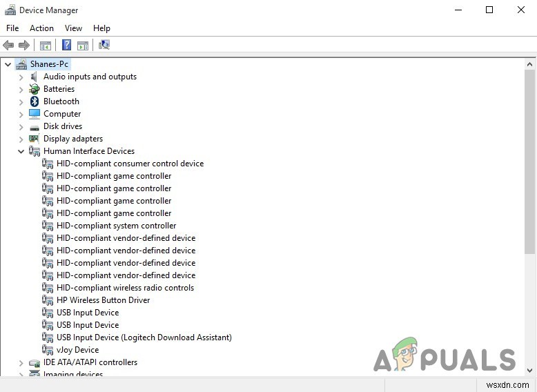Open the Action menu

click(41, 28)
